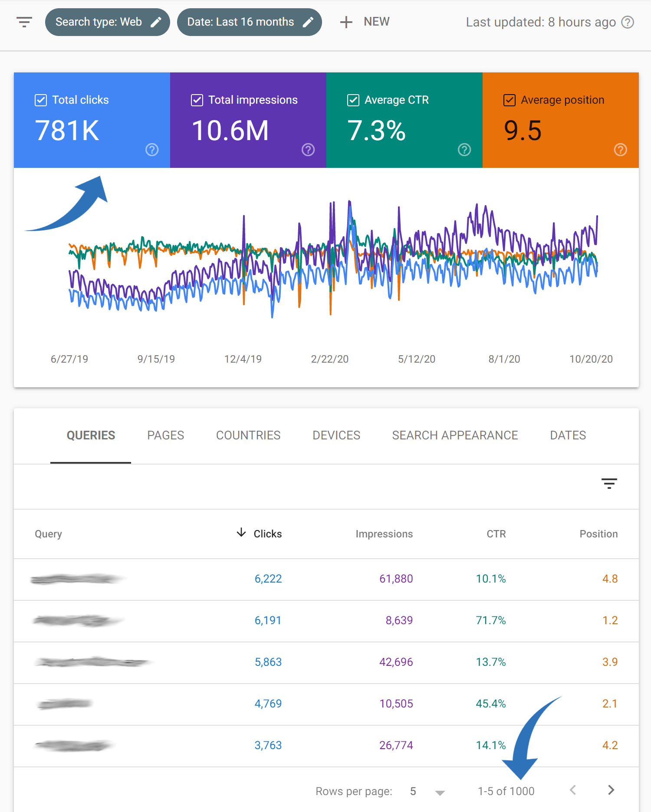Image resolution: width=651 pixels, height=812 pixels.
Task: Click the 61,880 impressions cell
Action: click(396, 579)
